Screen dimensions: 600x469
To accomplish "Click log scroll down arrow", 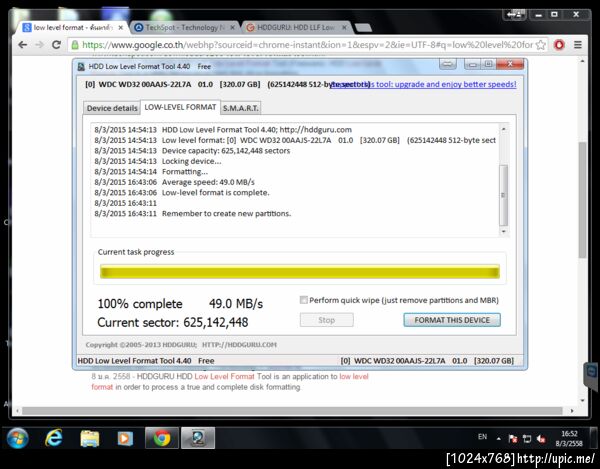I will pyautogui.click(x=504, y=232).
